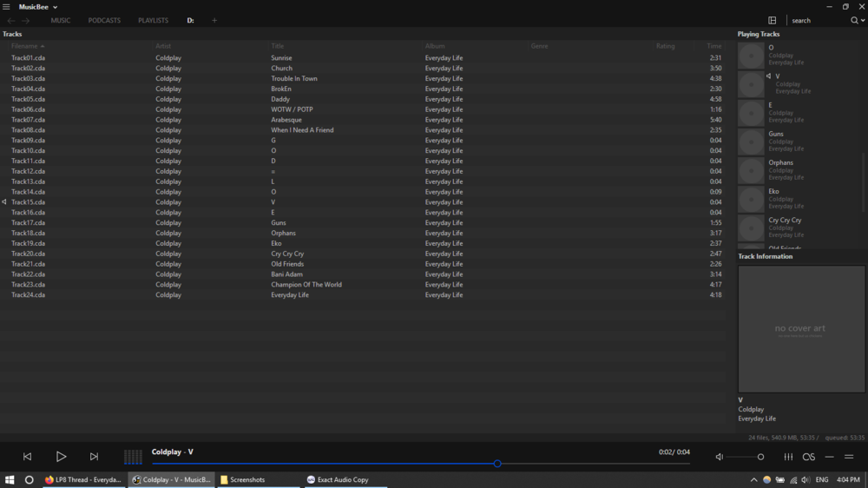Viewport: 868px width, 488px height.
Task: Go back with the navigation arrow
Action: point(11,21)
